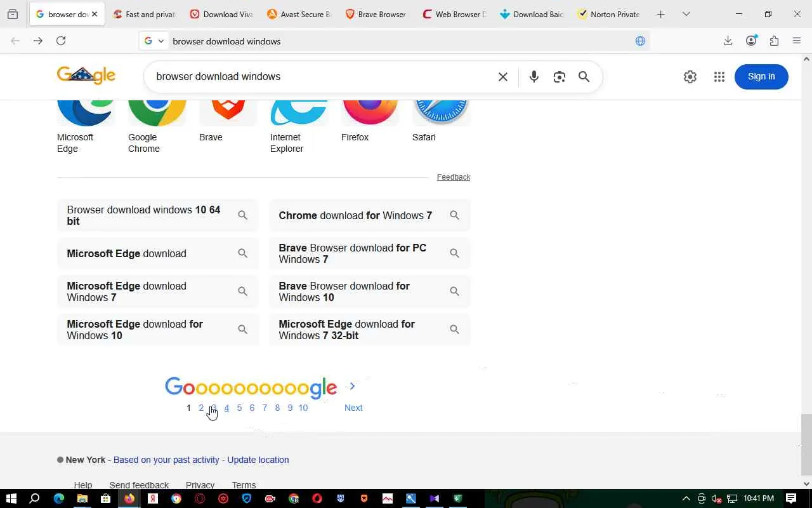Open the Google apps grid
The width and height of the screenshot is (812, 508).
click(x=719, y=77)
